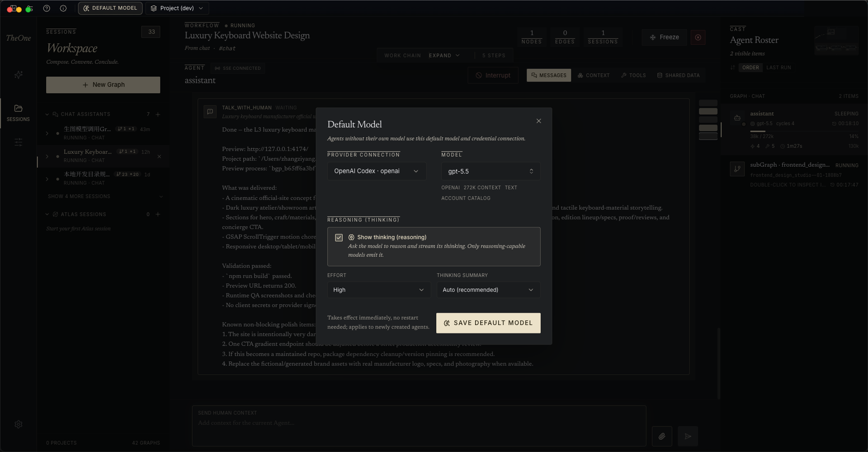
Task: Expand the 生图模型调用Gr... session row
Action: click(x=47, y=133)
